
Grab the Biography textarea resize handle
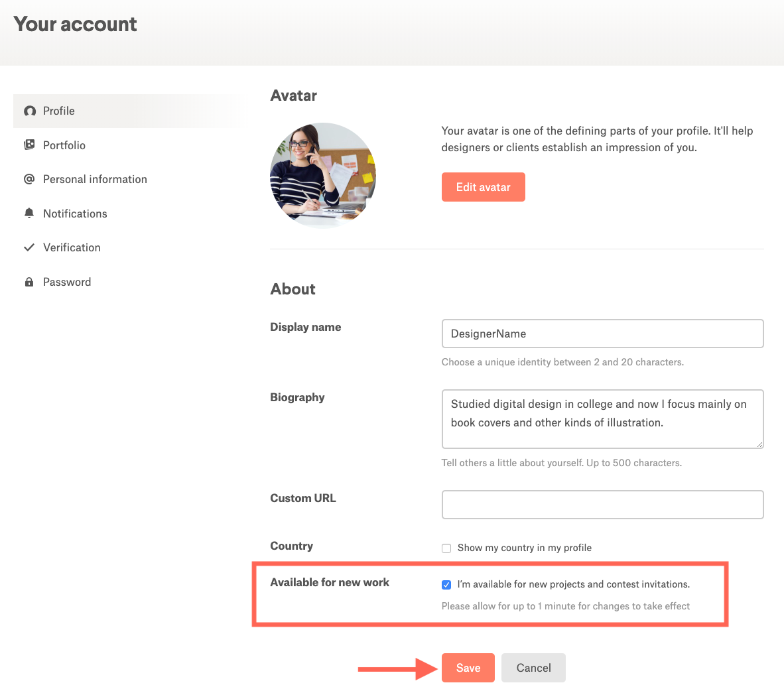(x=760, y=445)
